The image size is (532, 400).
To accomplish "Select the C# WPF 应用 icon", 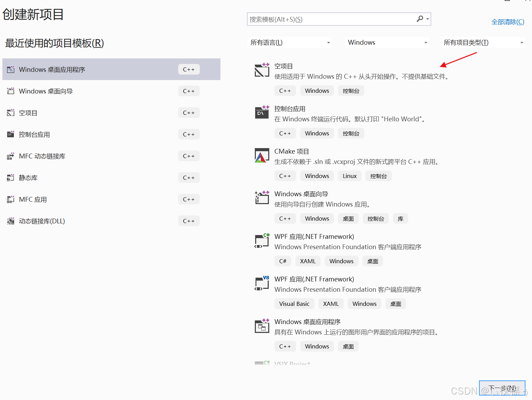I will (262, 241).
